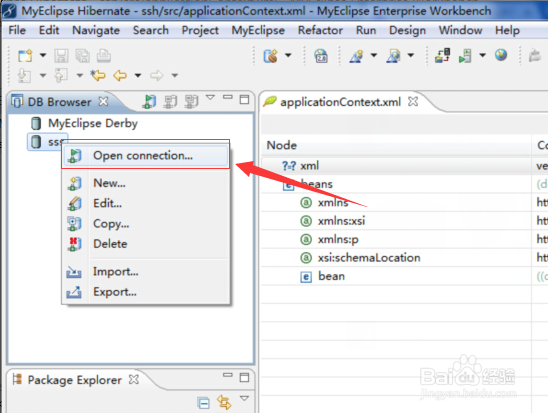Open the Run menu
Image resolution: width=548 pixels, height=413 pixels.
pyautogui.click(x=366, y=30)
